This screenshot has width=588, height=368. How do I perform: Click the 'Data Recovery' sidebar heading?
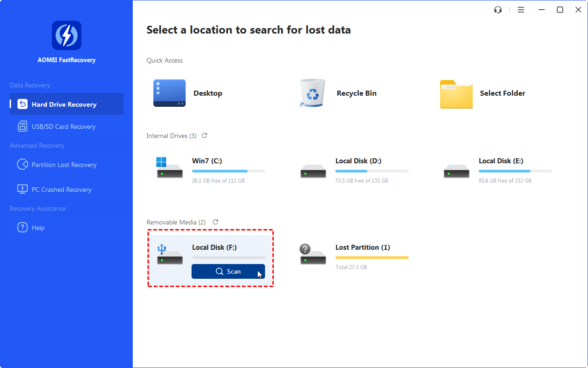(x=30, y=85)
